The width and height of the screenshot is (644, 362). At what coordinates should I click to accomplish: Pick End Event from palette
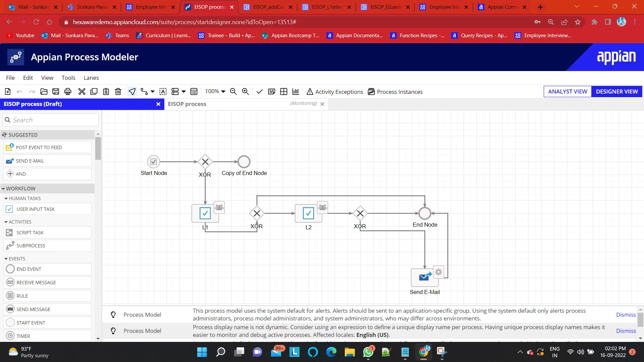(47, 269)
